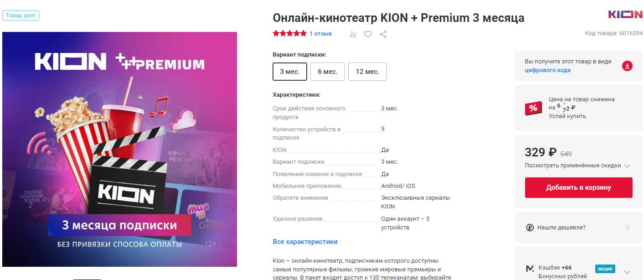
Task: Click the M cashback bonus icon
Action: tap(530, 269)
